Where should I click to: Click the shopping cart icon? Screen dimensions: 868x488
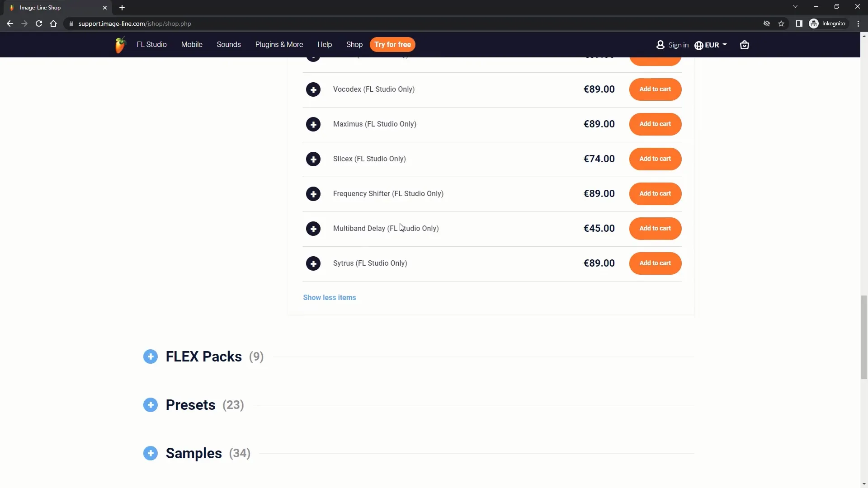[x=744, y=45]
